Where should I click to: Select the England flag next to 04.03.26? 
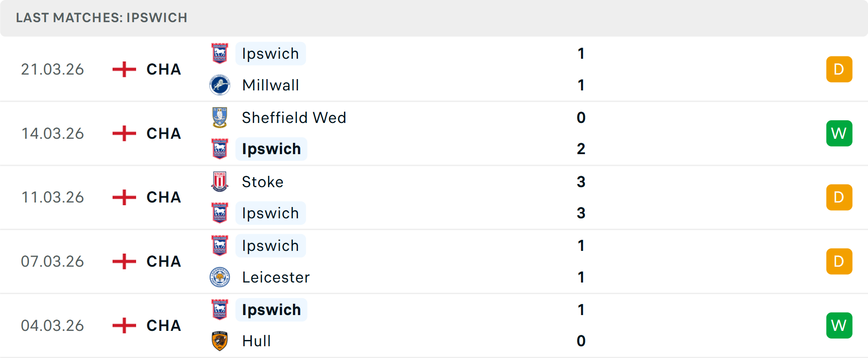click(123, 325)
